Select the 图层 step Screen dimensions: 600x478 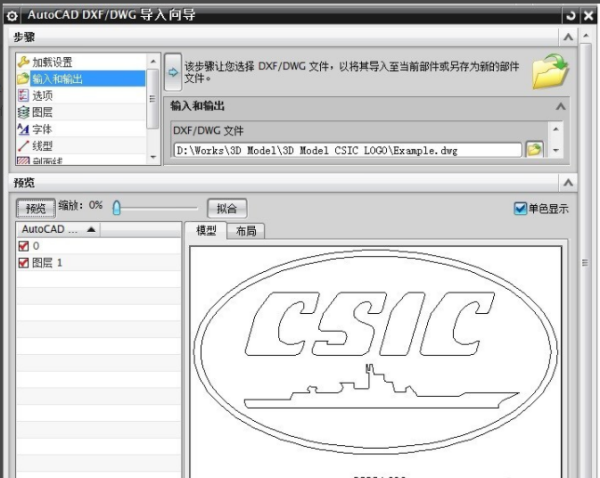[x=81, y=113]
